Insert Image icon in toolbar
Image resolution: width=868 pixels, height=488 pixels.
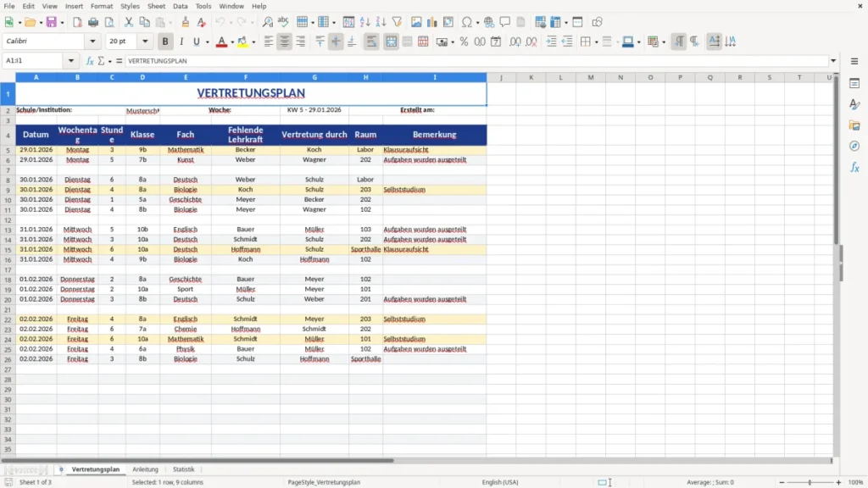(416, 22)
